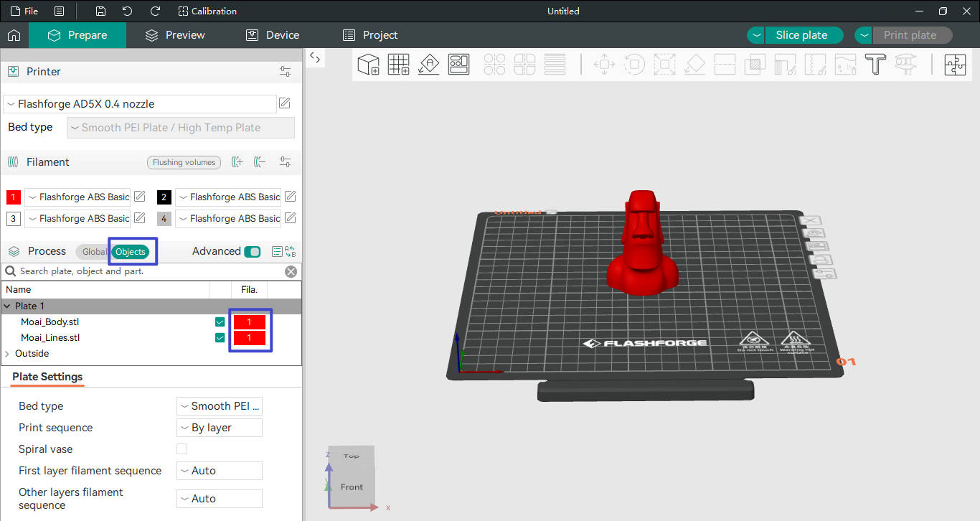Click the Undo arrow
The image size is (980, 521).
(x=127, y=11)
